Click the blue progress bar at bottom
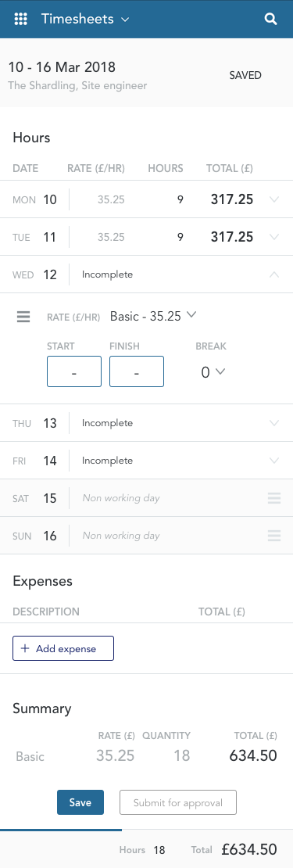293x868 pixels. [61, 830]
